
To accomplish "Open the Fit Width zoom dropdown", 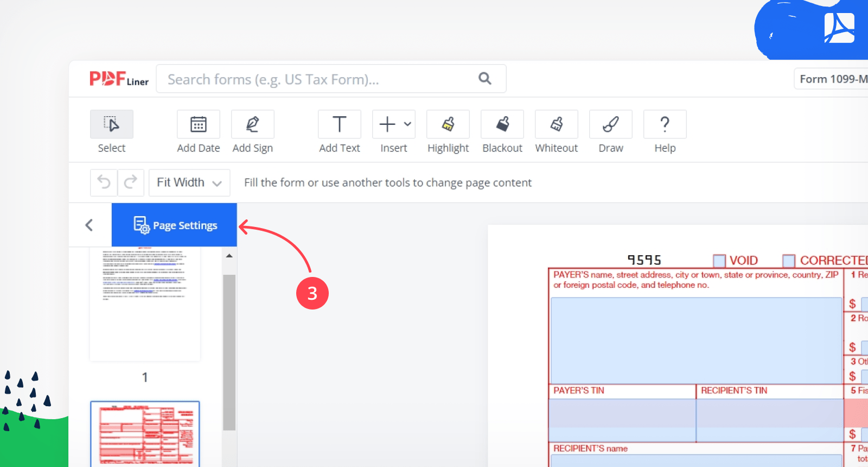I will coord(189,182).
